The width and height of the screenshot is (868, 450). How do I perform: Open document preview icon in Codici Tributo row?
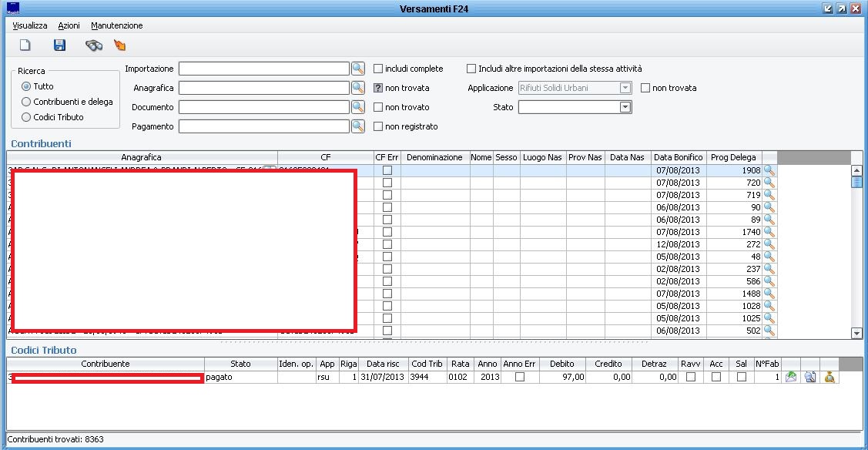pyautogui.click(x=810, y=378)
